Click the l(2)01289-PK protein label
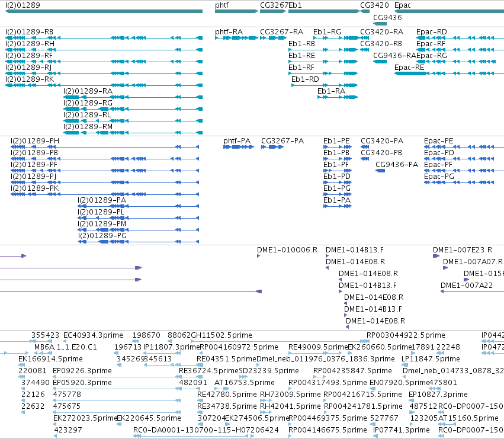Viewport: 504px width, 439px height. (34, 188)
